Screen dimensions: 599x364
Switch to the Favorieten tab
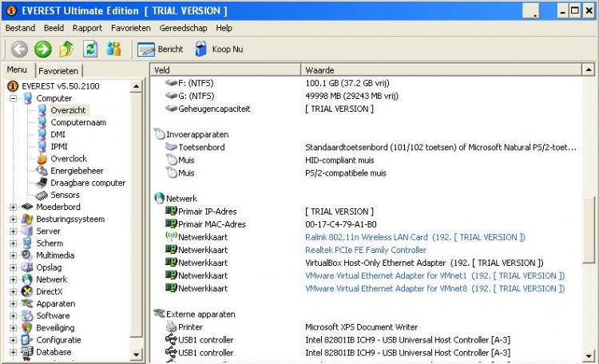[x=58, y=71]
